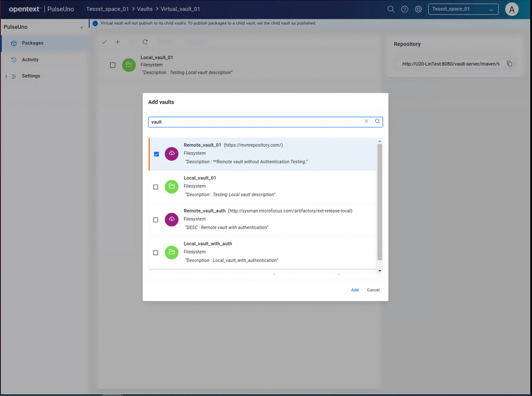Image resolution: width=532 pixels, height=396 pixels.
Task: Expand the Settings tree item
Action: 6,76
